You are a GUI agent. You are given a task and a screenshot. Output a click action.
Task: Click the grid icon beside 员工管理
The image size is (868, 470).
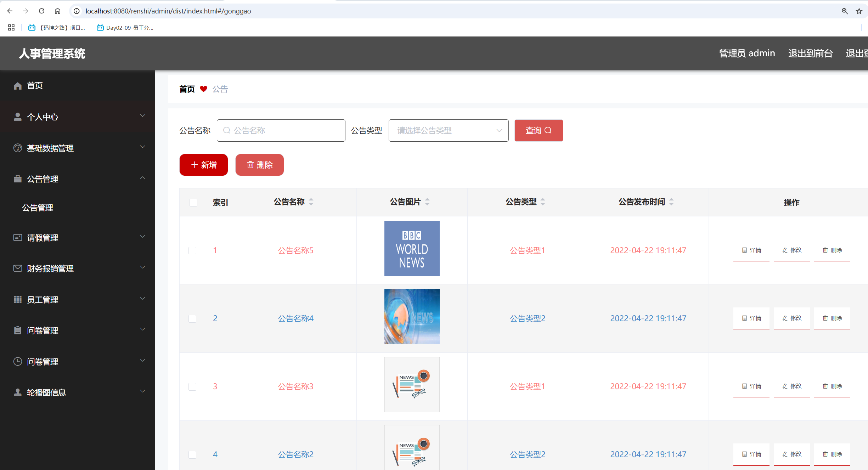click(x=18, y=300)
